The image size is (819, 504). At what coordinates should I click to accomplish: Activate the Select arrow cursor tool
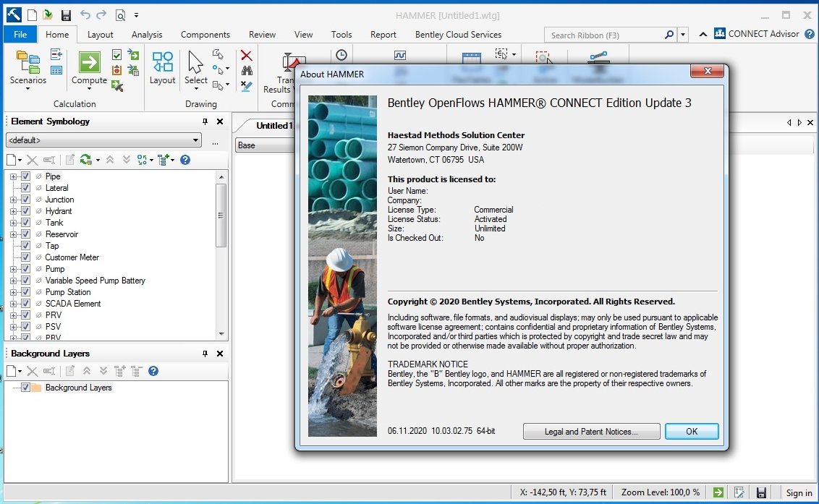(x=195, y=62)
